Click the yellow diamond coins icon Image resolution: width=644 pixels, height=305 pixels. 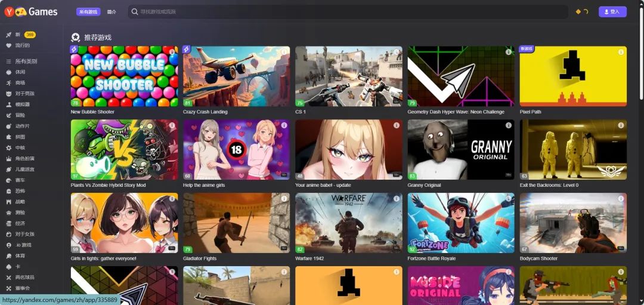[578, 11]
